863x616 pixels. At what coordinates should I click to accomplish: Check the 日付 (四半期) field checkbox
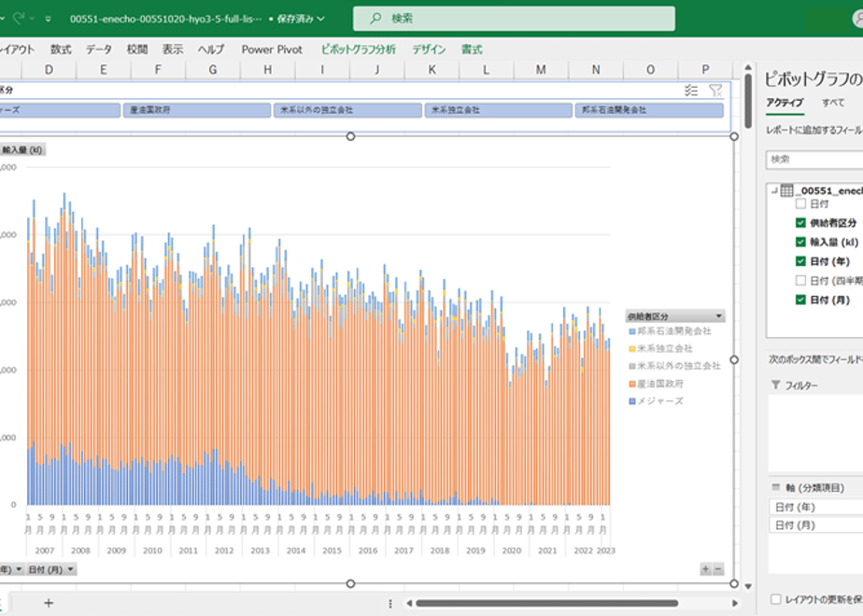pyautogui.click(x=800, y=281)
